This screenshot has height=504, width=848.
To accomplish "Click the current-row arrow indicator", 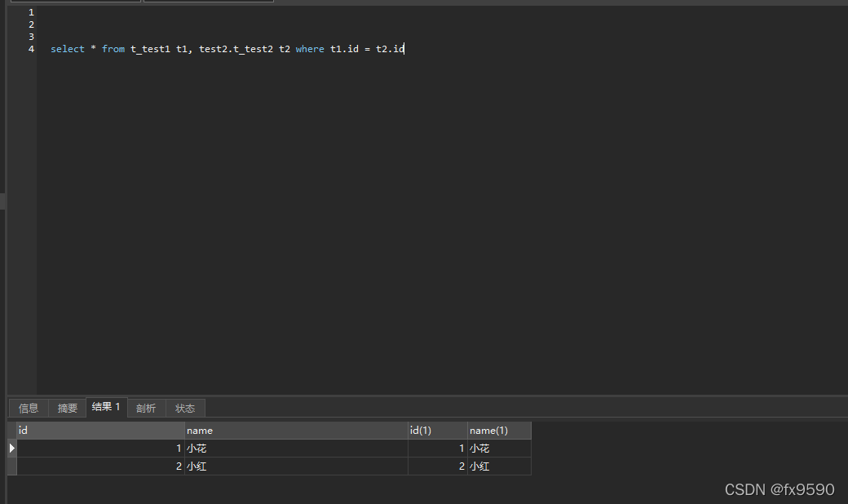I will click(11, 449).
